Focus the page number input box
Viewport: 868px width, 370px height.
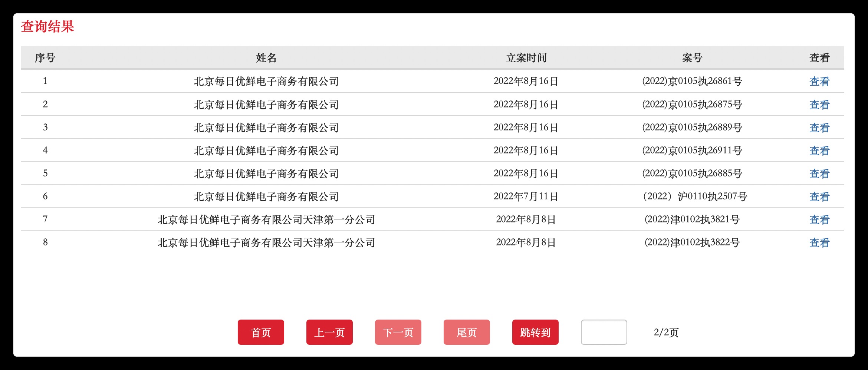point(604,332)
